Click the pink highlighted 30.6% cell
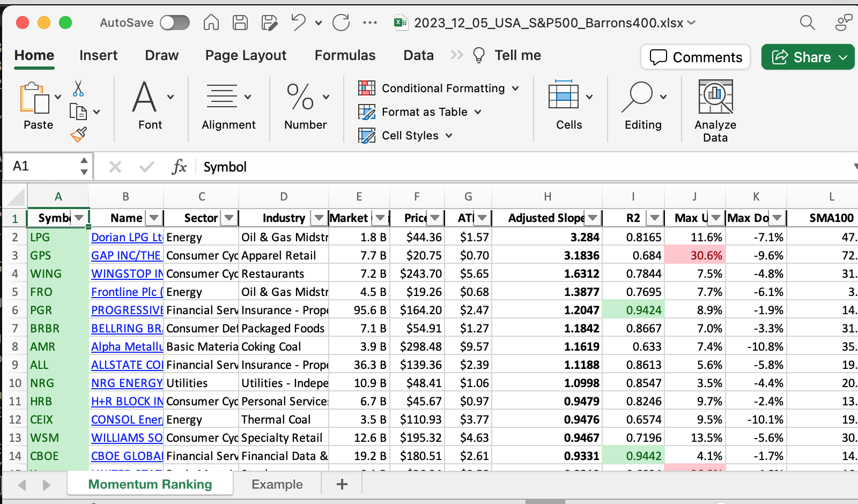Viewport: 858px width, 504px height. pyautogui.click(x=694, y=256)
